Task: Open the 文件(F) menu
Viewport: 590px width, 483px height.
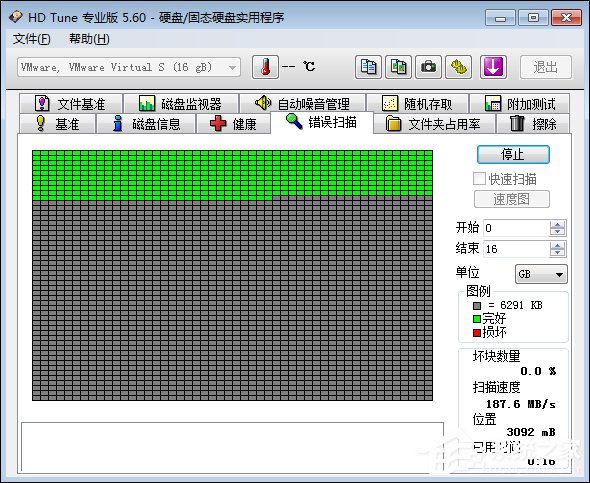Action: tap(32, 39)
